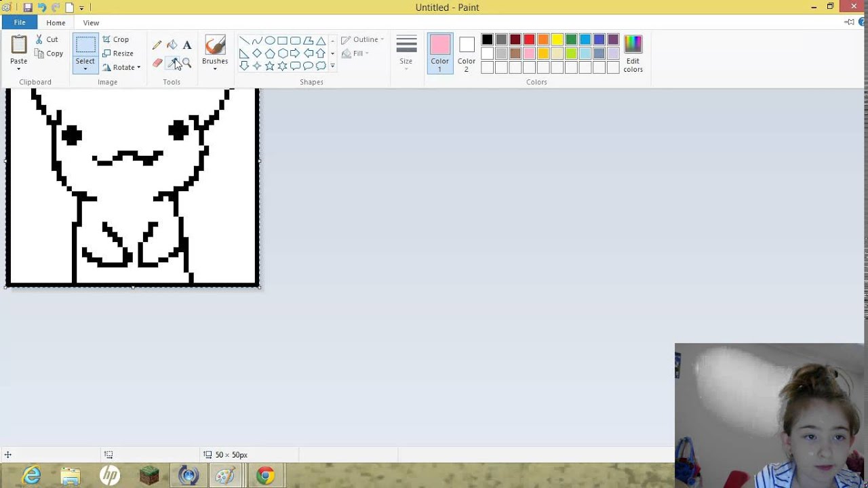Open File Explorer from the taskbar
Image resolution: width=868 pixels, height=488 pixels.
[x=71, y=476]
